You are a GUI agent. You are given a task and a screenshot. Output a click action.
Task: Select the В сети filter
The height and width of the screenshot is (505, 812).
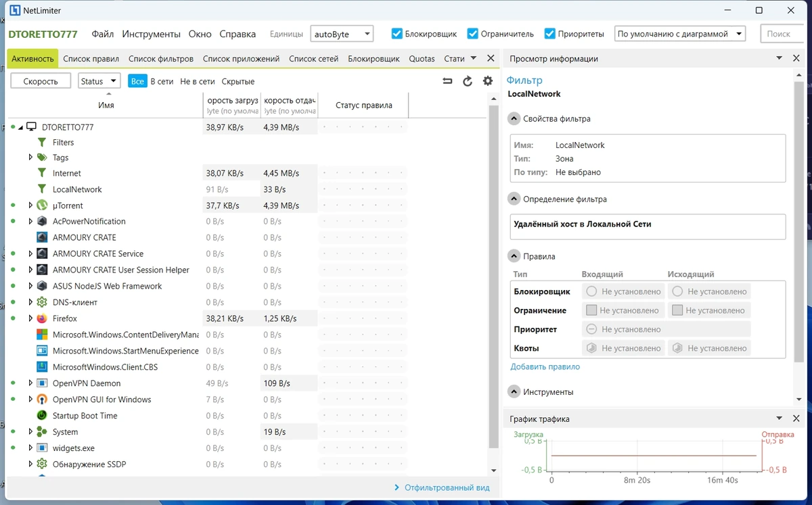[x=162, y=81]
